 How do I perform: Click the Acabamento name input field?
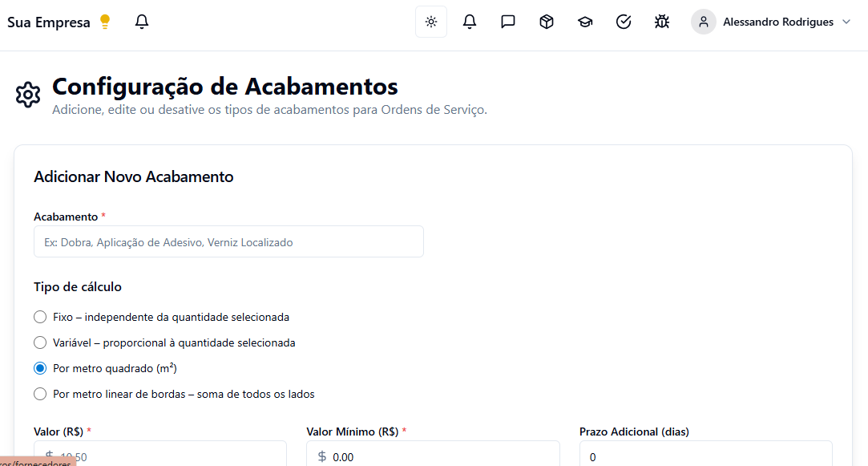click(x=228, y=241)
